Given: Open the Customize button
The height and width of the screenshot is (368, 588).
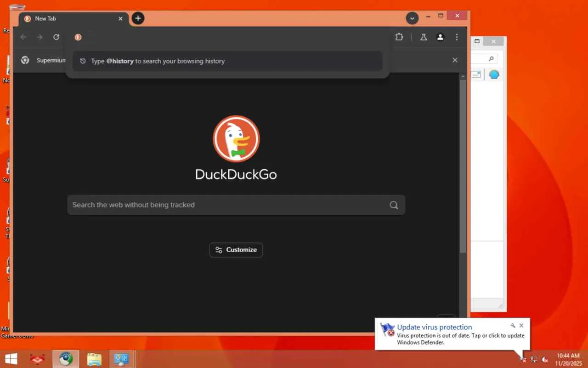Looking at the screenshot, I should point(236,250).
